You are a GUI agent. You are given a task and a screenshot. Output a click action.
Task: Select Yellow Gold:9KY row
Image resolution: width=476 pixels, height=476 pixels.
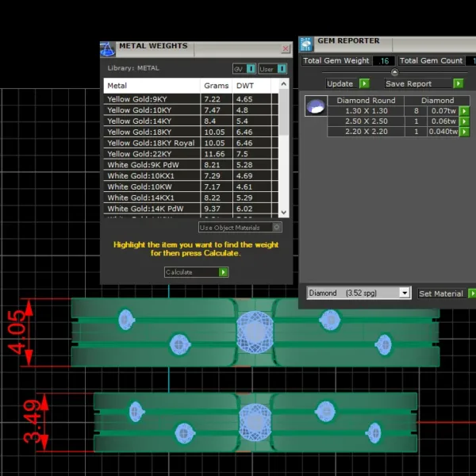tap(190, 99)
